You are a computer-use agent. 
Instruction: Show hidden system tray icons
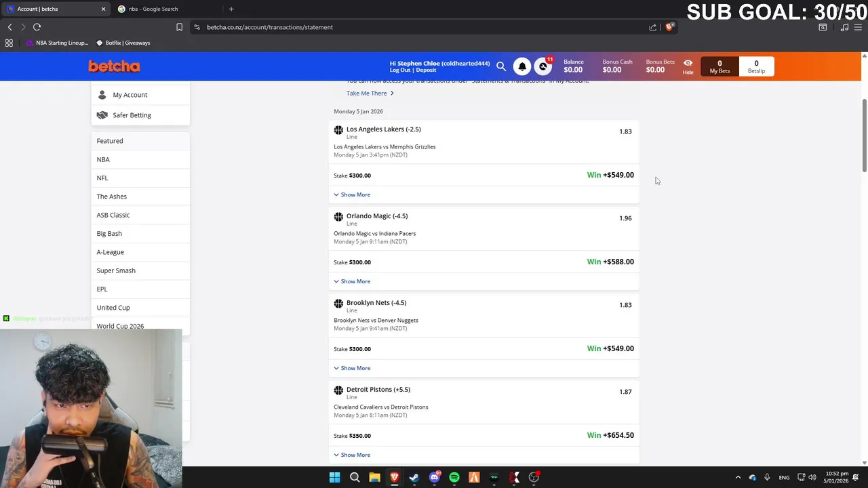[738, 477]
